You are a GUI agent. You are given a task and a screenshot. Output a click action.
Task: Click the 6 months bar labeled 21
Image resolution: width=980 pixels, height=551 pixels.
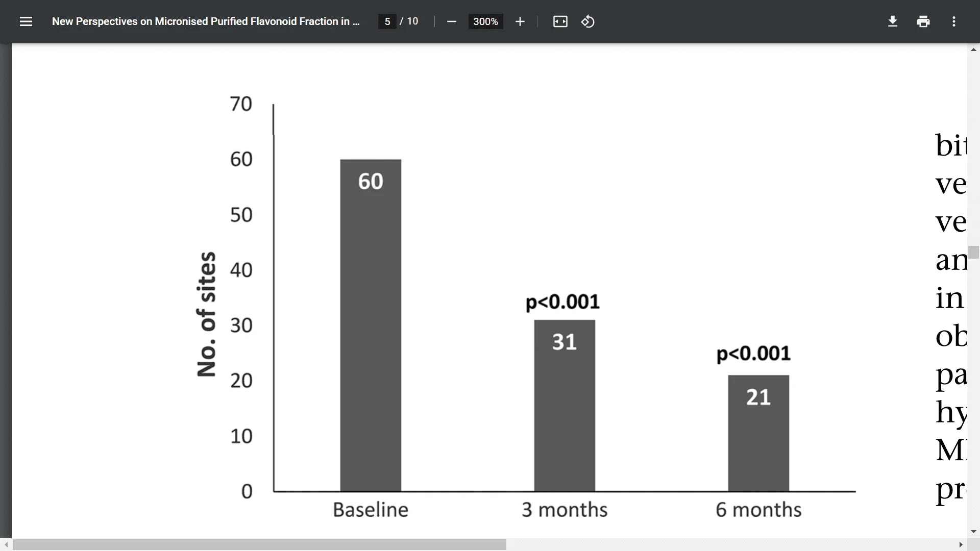tap(758, 433)
